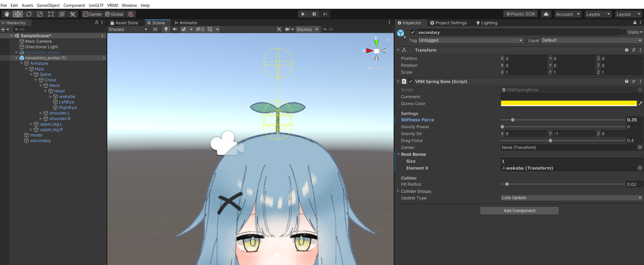Toggle pivot mode Center button
This screenshot has width=644, height=265.
(92, 14)
